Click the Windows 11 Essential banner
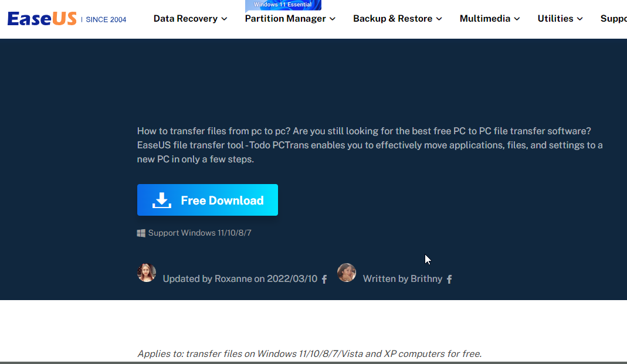 coord(283,5)
